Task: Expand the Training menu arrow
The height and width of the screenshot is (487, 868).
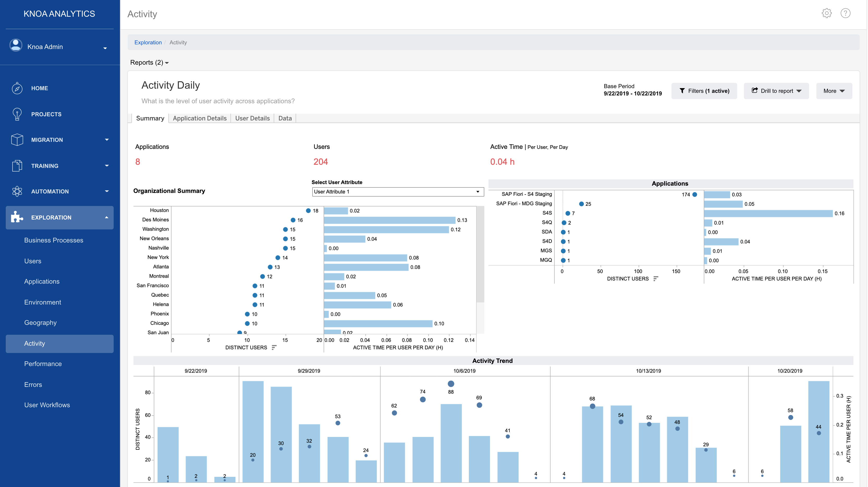Action: pos(107,166)
